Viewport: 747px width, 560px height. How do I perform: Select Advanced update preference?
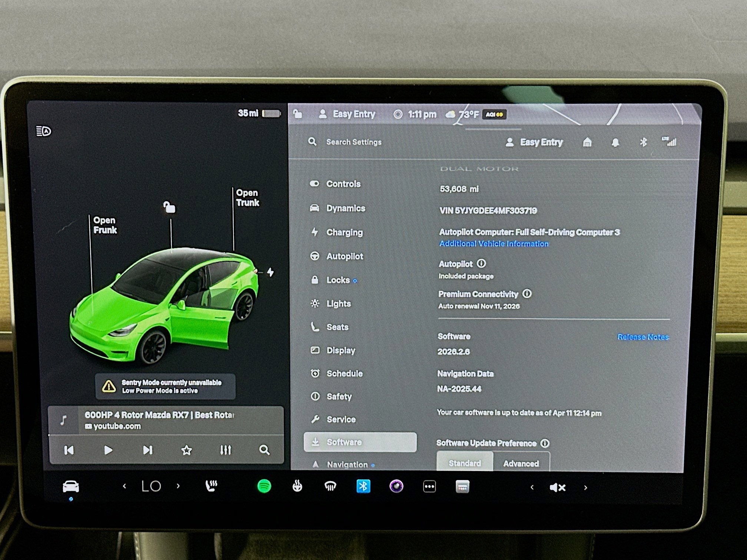point(521,463)
